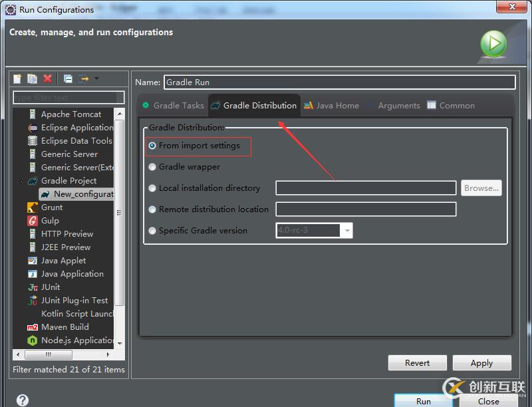
Task: Switch to the Gradle Tasks tab
Action: click(x=174, y=106)
